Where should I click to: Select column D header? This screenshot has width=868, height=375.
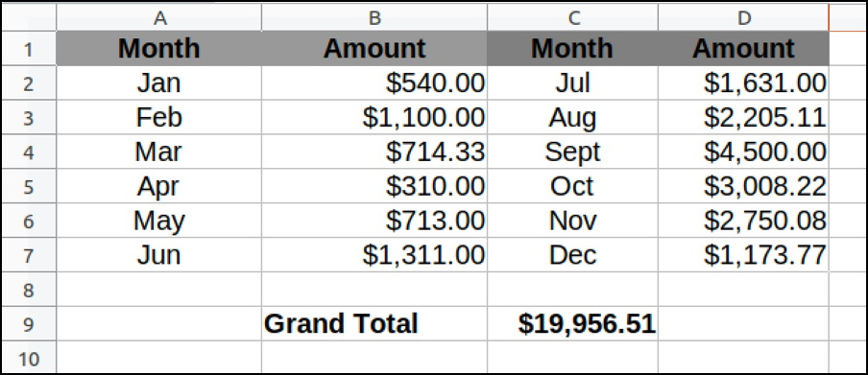coord(743,17)
